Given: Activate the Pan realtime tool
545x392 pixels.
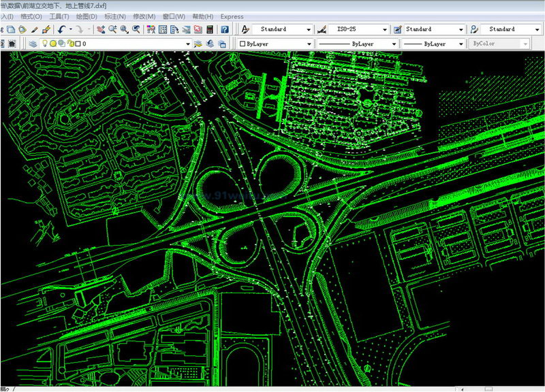Looking at the screenshot, I should (x=101, y=30).
